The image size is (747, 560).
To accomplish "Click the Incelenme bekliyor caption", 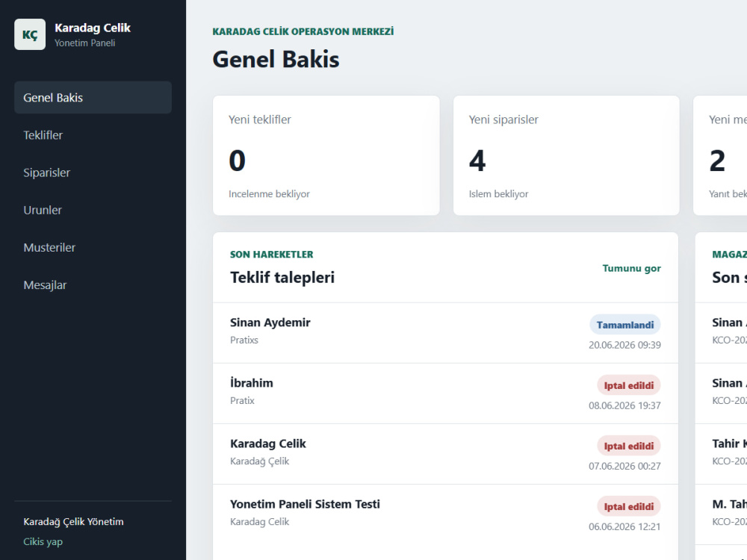I will point(269,194).
